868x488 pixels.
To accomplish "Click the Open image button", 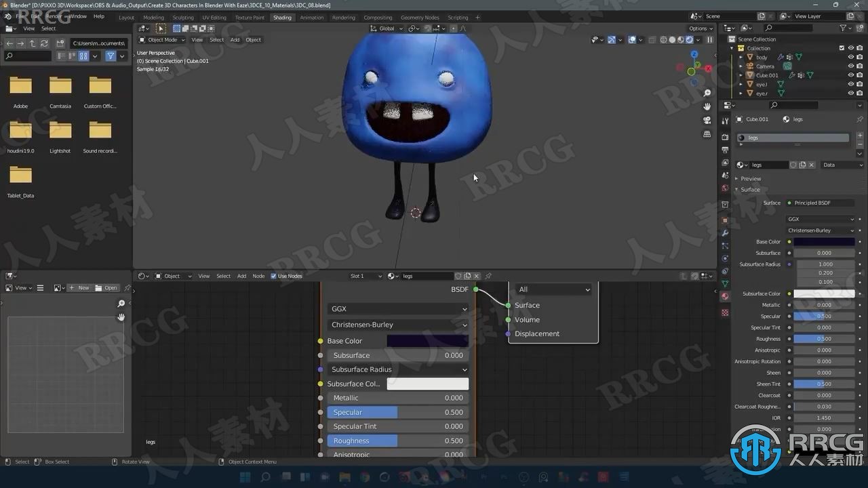I will pos(106,288).
